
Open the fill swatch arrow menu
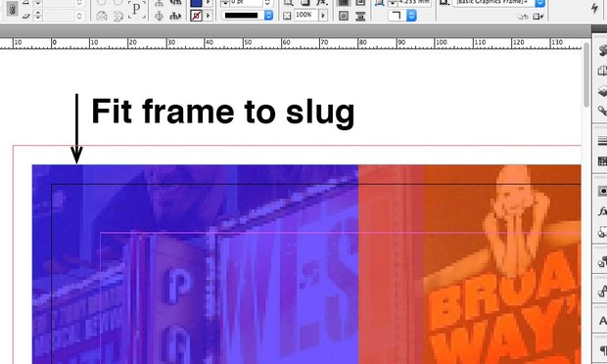click(x=209, y=3)
